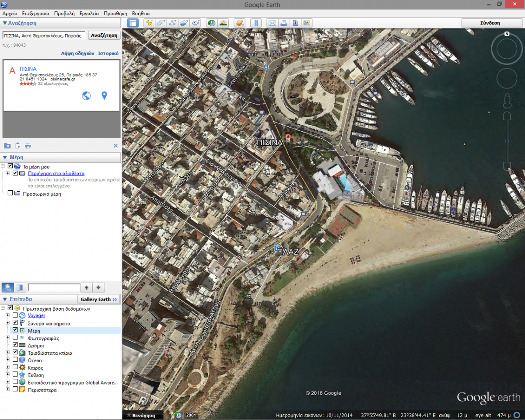Enable the Φωτογραφίες layer checkbox
This screenshot has height=420, width=525.
[15, 337]
